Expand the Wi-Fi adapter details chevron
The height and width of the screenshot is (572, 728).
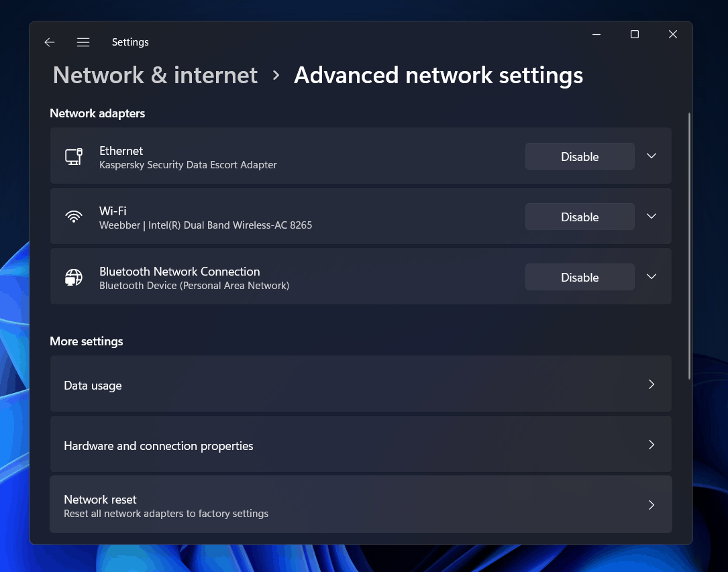click(x=652, y=216)
